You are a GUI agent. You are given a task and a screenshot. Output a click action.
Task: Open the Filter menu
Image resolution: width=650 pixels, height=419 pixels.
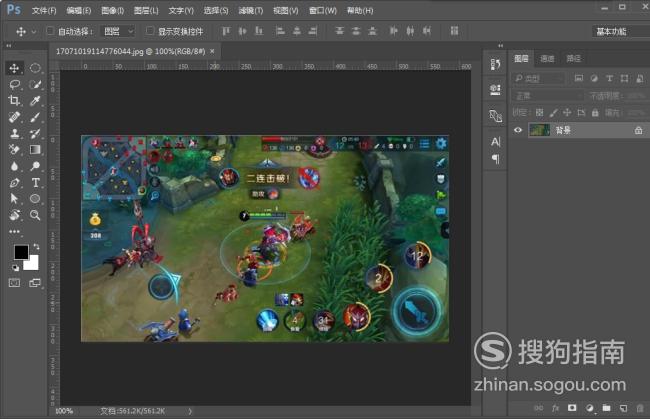[251, 10]
